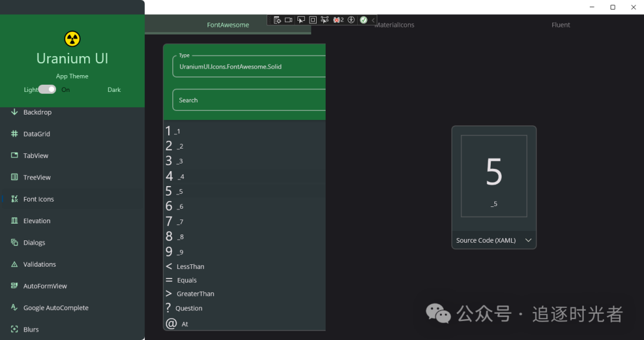The height and width of the screenshot is (340, 644).
Task: Click the video camera debug toolbar icon
Action: point(289,20)
